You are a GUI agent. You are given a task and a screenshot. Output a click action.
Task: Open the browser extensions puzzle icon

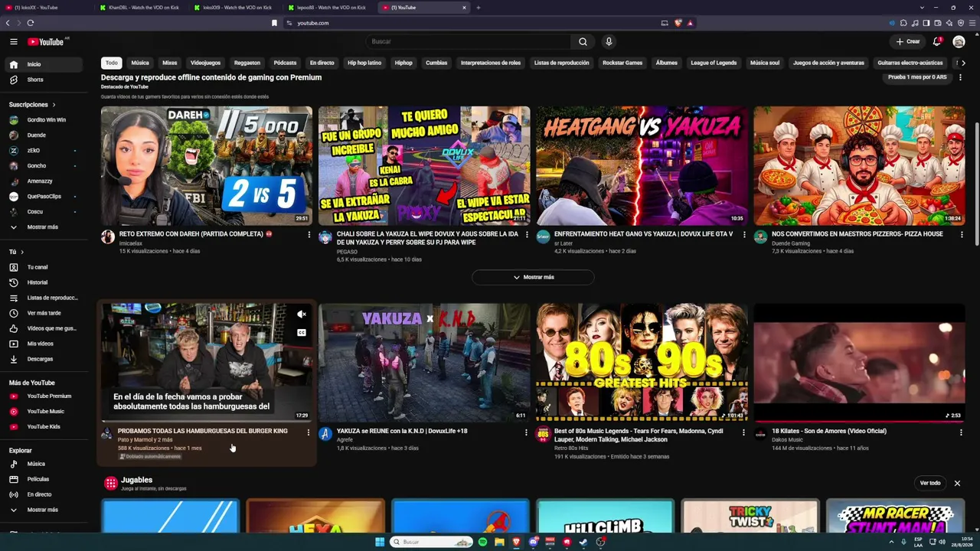(x=903, y=23)
